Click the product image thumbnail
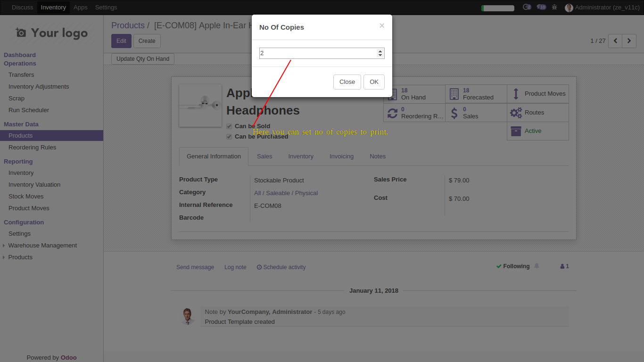The height and width of the screenshot is (362, 644). point(200,106)
